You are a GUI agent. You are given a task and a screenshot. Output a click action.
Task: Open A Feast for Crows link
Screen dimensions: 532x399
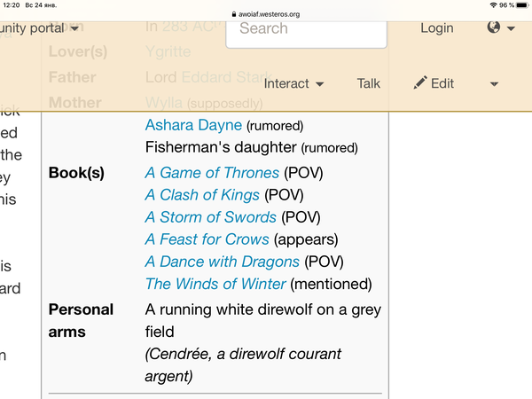coord(207,239)
